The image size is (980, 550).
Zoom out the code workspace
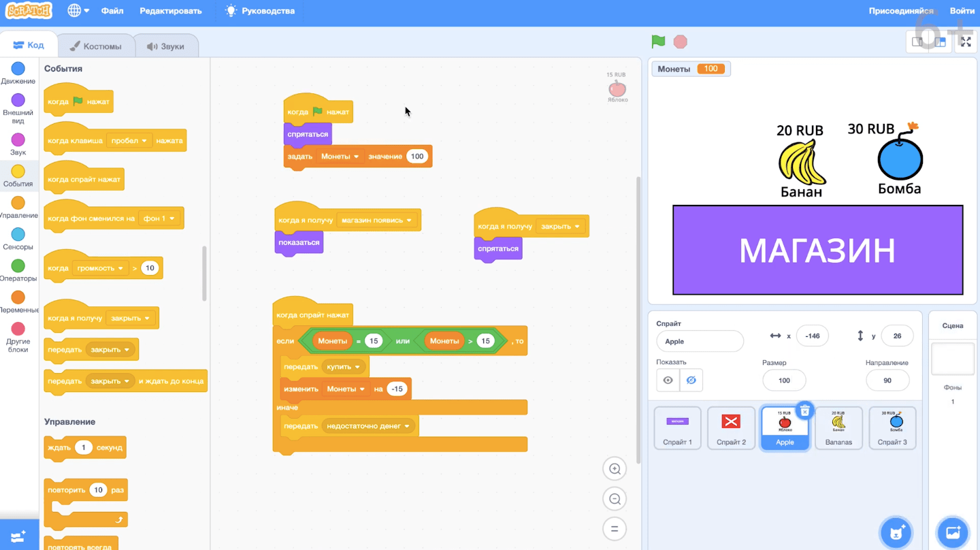pyautogui.click(x=615, y=499)
